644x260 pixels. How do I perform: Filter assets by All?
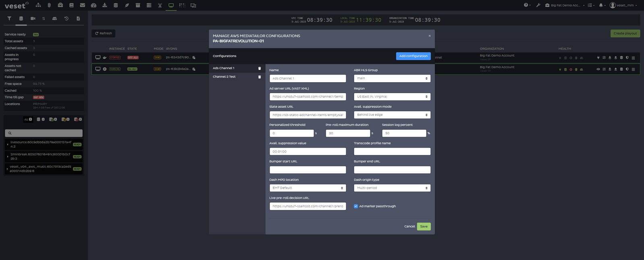(28, 119)
